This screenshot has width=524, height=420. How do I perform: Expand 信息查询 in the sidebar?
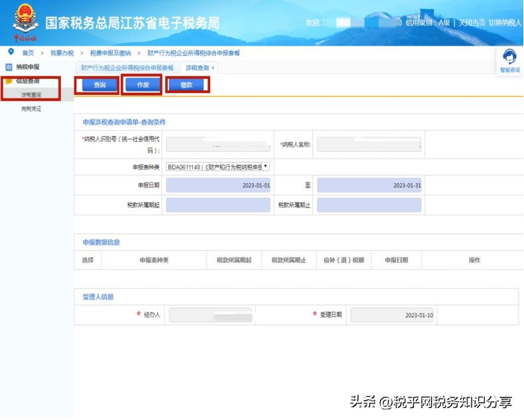[28, 81]
